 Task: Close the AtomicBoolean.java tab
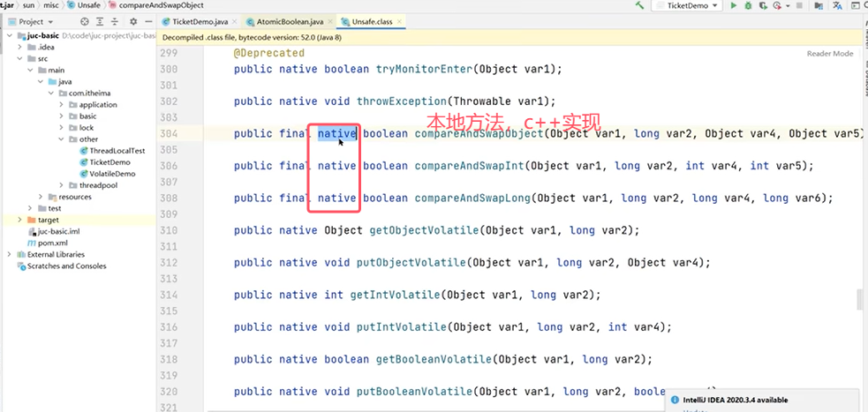330,21
